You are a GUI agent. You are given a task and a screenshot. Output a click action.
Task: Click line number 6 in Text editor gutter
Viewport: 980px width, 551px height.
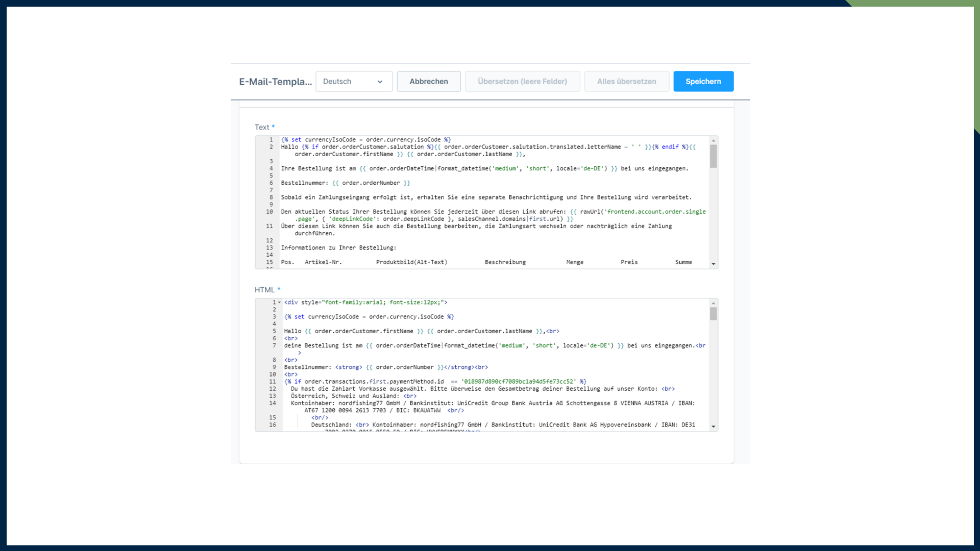click(271, 183)
